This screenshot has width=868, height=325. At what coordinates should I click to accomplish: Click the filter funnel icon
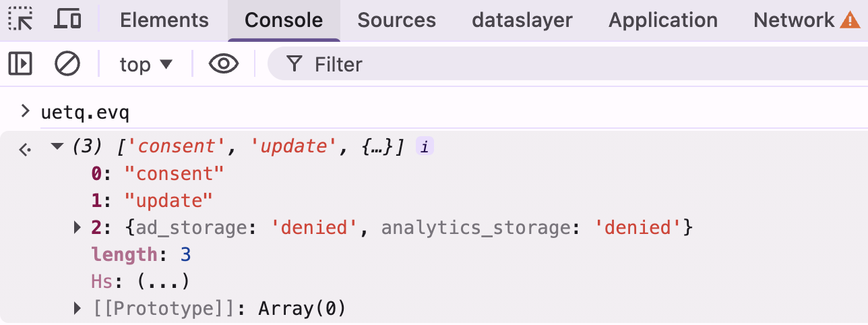click(294, 64)
